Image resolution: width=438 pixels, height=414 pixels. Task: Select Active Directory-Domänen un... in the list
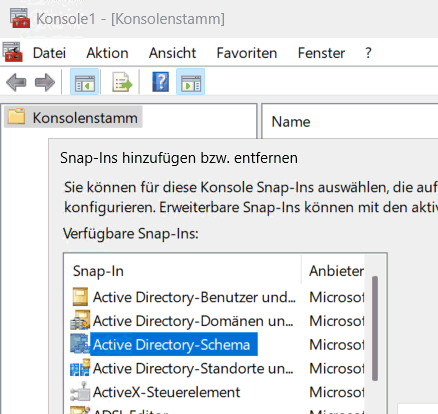[x=193, y=321]
